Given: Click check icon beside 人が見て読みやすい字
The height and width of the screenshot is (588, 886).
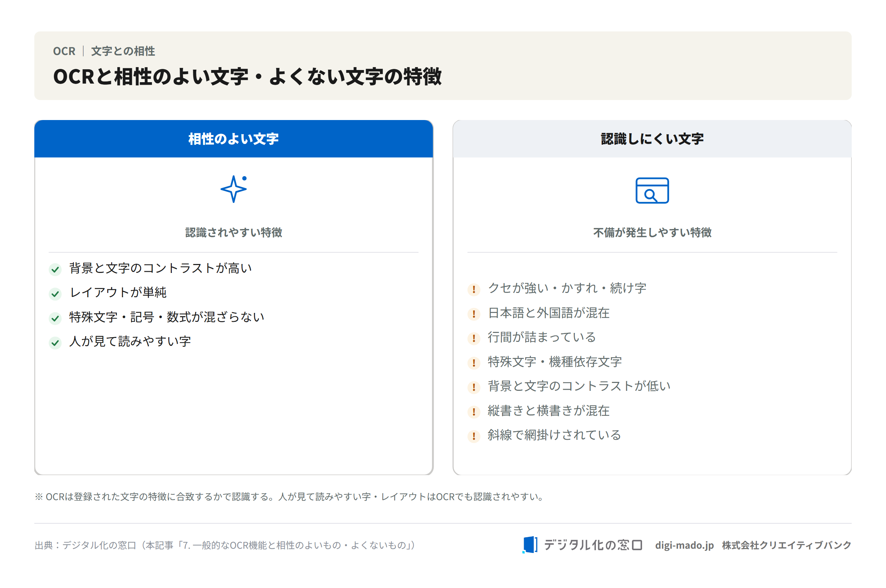Looking at the screenshot, I should (55, 343).
